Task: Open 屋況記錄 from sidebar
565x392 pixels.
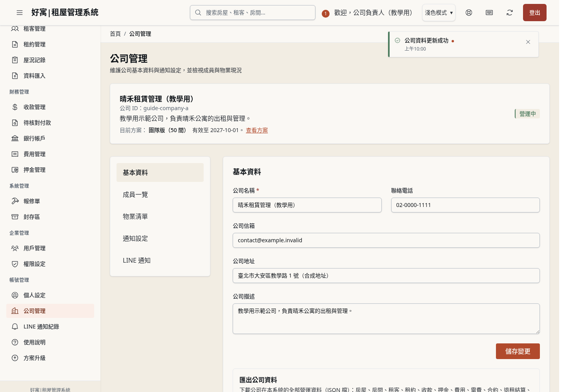Action: [50, 60]
